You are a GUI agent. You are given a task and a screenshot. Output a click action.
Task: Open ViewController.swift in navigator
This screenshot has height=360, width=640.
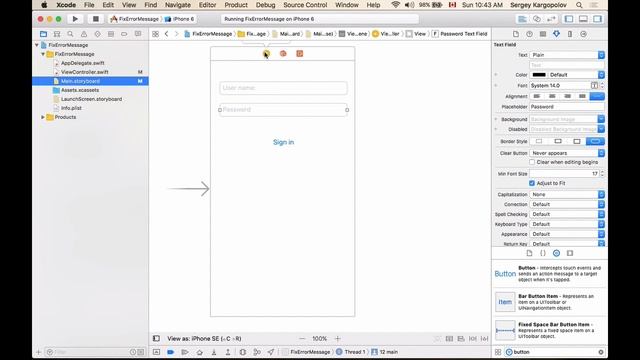coord(84,72)
